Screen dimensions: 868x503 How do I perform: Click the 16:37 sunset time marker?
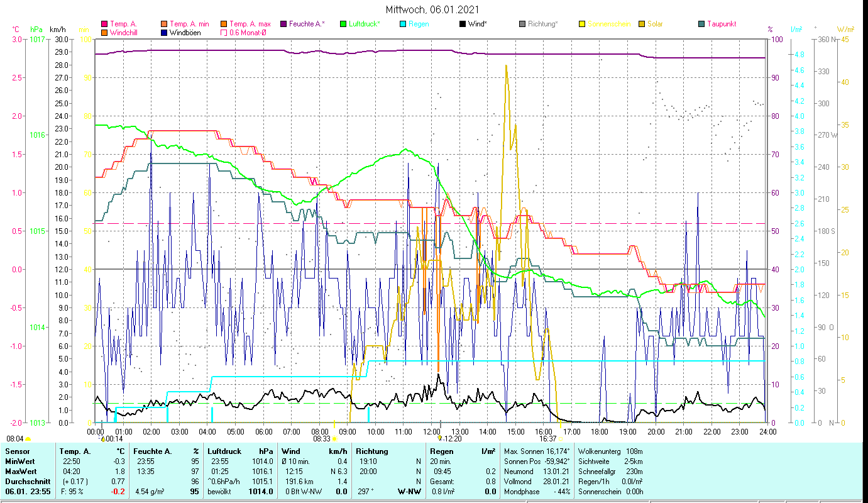point(547,439)
